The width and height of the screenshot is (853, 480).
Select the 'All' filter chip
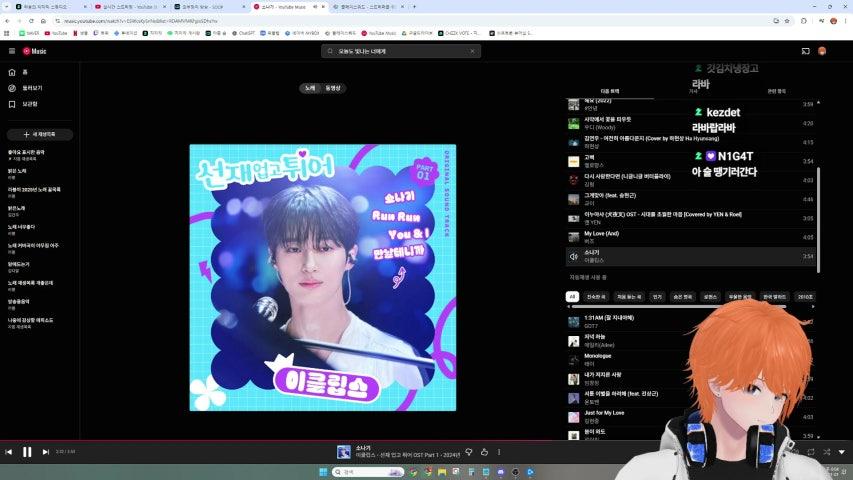tap(572, 297)
